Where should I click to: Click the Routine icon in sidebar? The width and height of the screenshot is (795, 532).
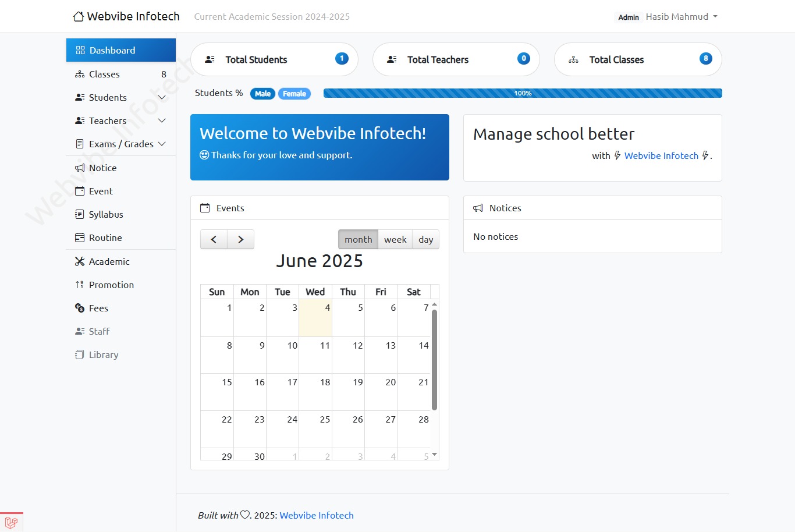80,238
